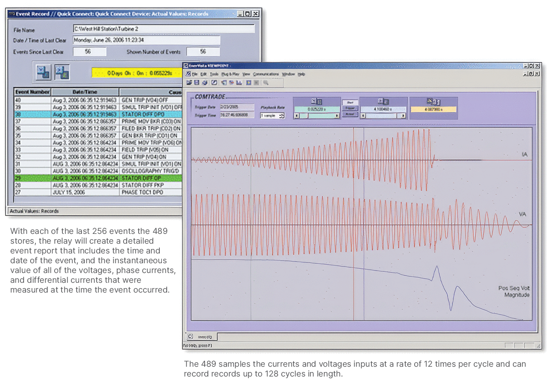Click the Start button in COMTRADE panel
Screen dimensions: 552x392
[x=350, y=102]
